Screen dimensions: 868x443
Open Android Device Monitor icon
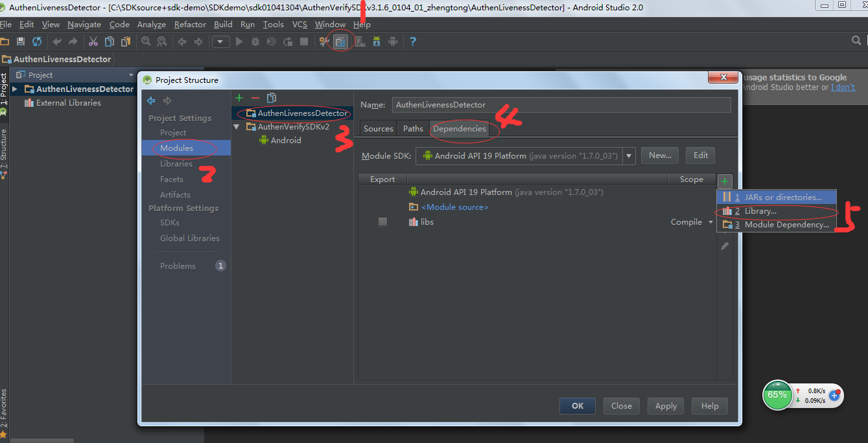pos(393,41)
